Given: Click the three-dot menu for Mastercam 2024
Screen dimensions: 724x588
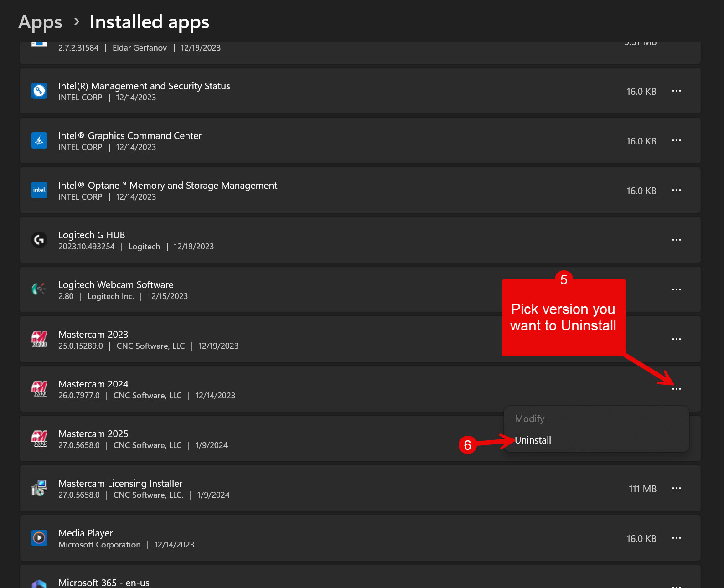Looking at the screenshot, I should (677, 389).
